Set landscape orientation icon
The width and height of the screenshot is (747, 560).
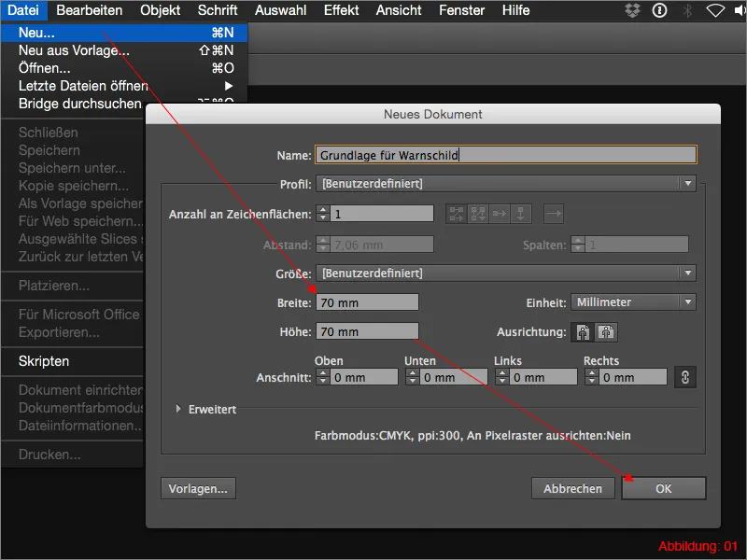point(606,332)
